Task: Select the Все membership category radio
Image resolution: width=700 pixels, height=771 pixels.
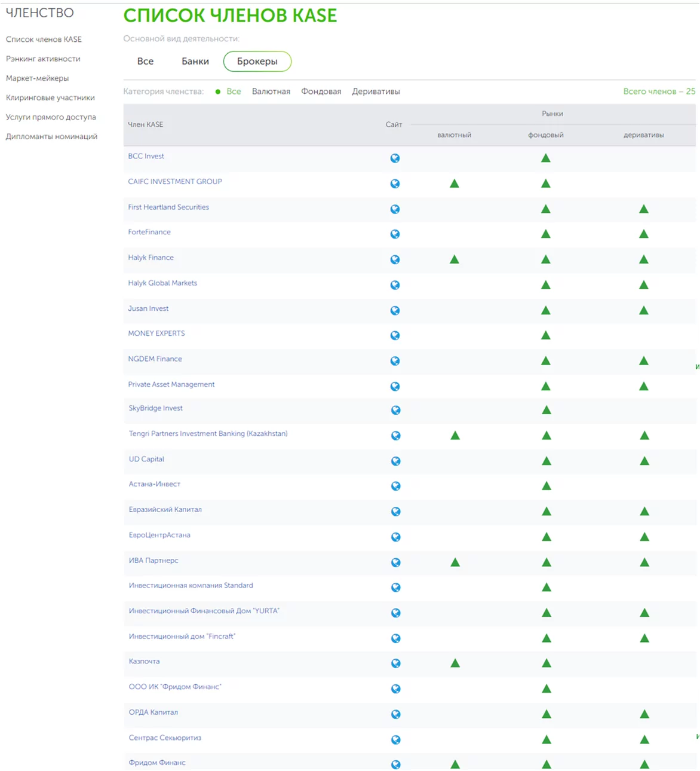Action: (228, 91)
